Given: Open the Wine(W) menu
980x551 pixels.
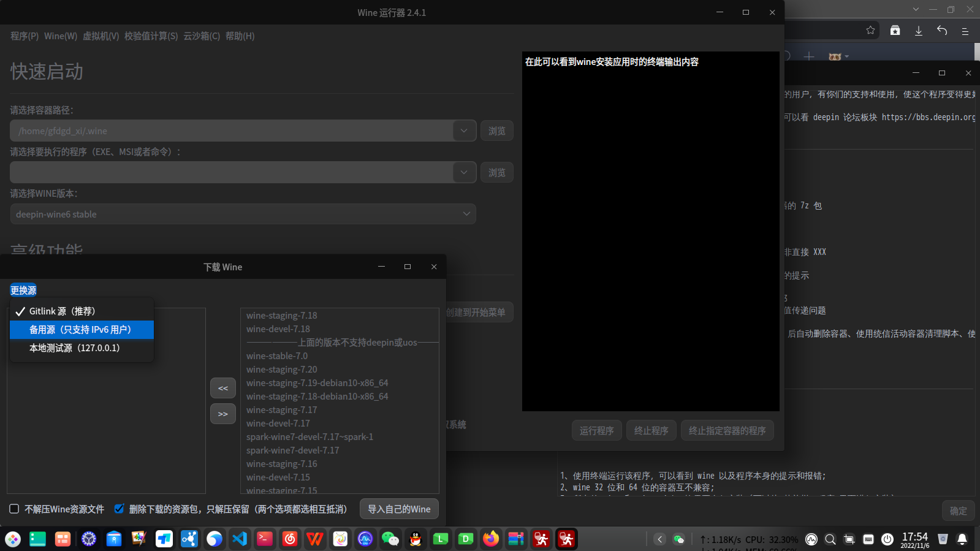Looking at the screenshot, I should coord(61,36).
